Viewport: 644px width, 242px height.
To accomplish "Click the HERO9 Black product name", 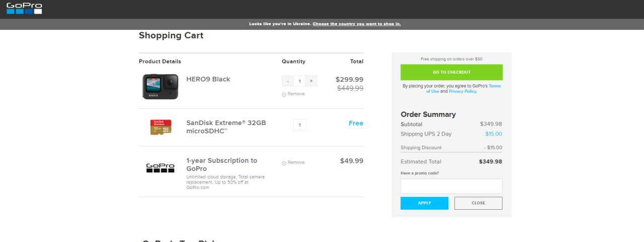I will click(208, 79).
